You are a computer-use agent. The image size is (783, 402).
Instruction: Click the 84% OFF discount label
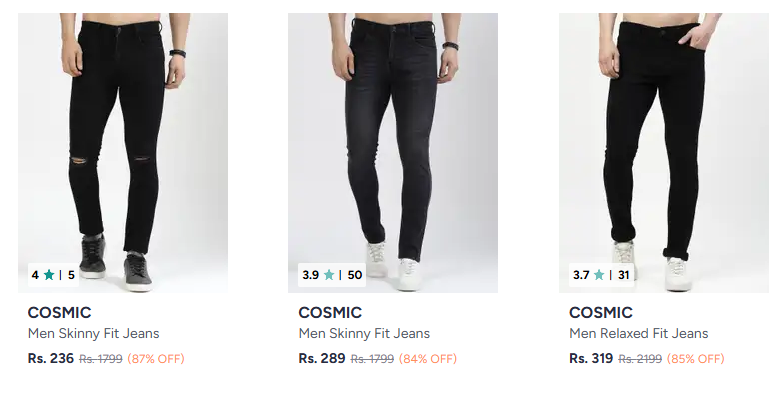coord(427,359)
